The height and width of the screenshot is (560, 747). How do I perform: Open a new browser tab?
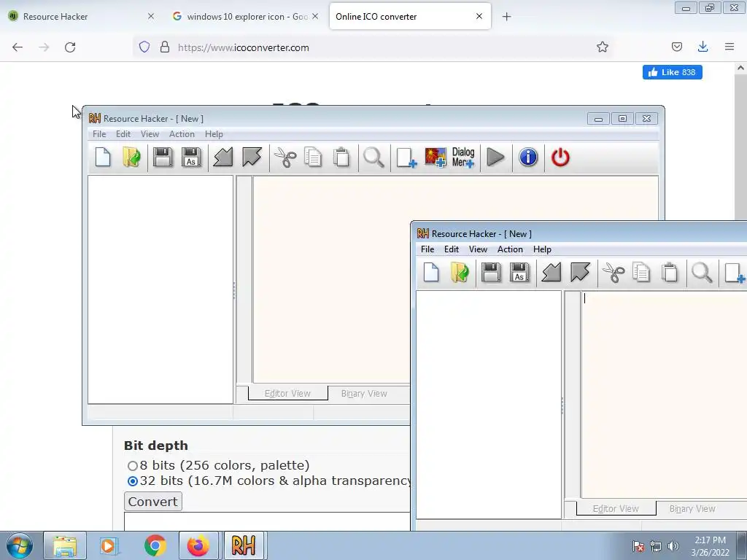pos(506,17)
